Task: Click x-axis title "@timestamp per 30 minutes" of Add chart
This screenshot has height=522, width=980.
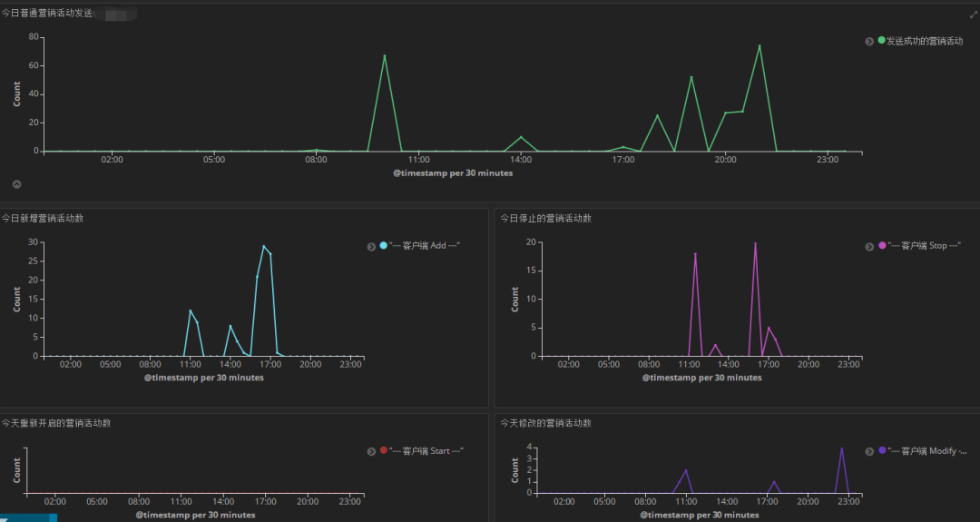Action: (x=204, y=378)
